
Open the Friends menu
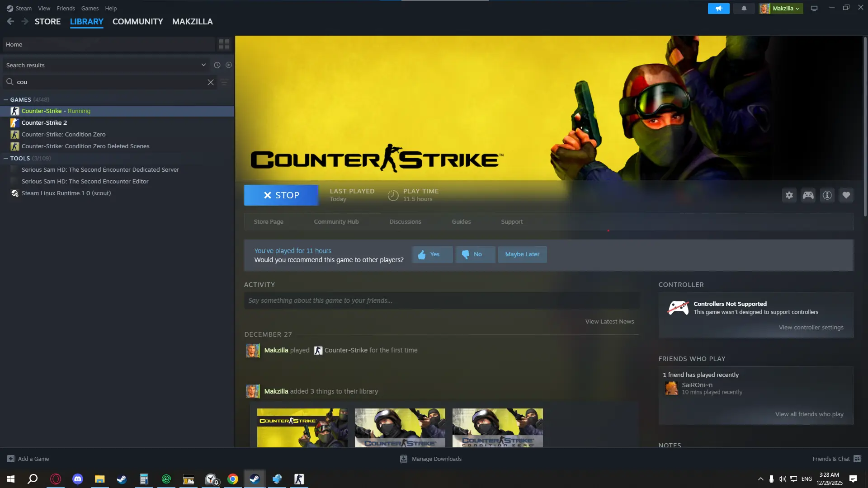(x=66, y=9)
